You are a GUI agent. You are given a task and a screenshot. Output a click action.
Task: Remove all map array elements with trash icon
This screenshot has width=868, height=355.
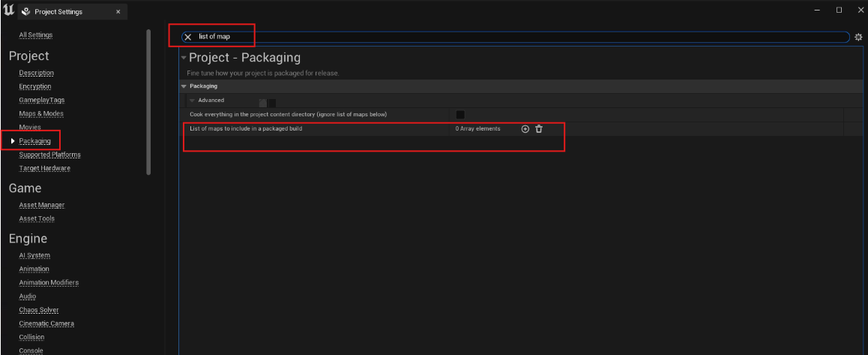point(539,129)
